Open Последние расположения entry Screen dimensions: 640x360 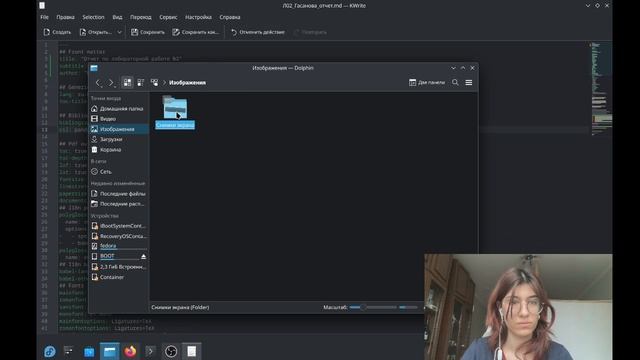click(118, 204)
